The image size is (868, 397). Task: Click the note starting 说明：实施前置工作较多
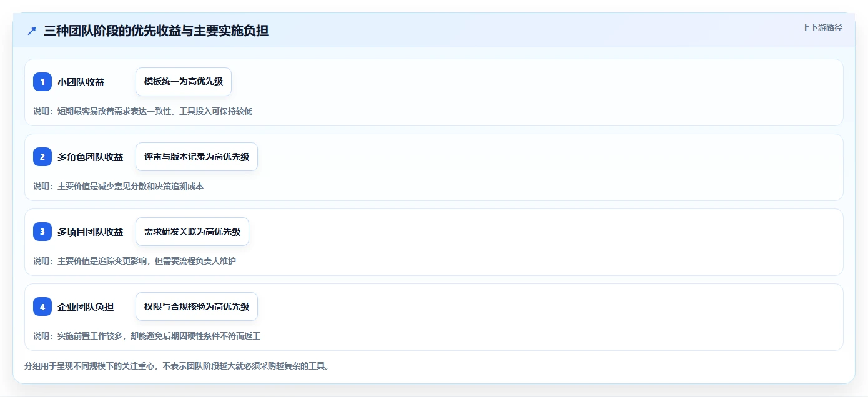point(147,336)
